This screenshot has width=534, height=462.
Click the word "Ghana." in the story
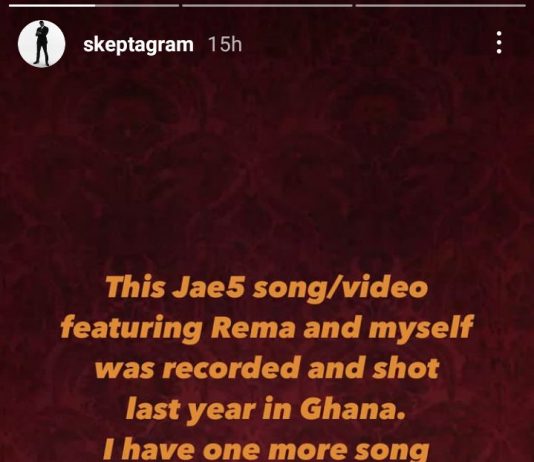[x=353, y=408]
